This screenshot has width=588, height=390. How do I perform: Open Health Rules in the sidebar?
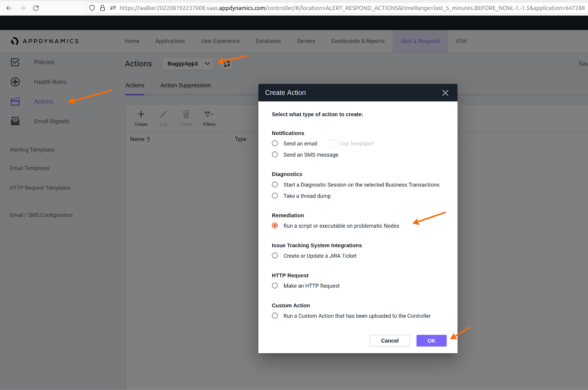(50, 82)
